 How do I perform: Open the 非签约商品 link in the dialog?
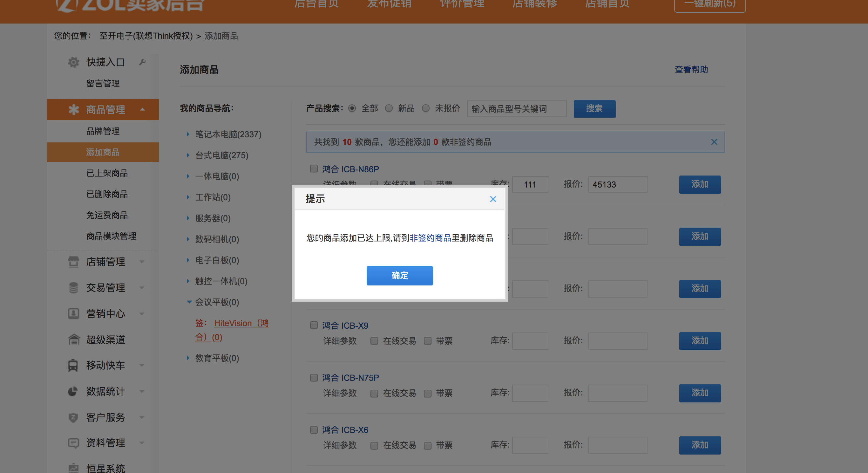[430, 238]
